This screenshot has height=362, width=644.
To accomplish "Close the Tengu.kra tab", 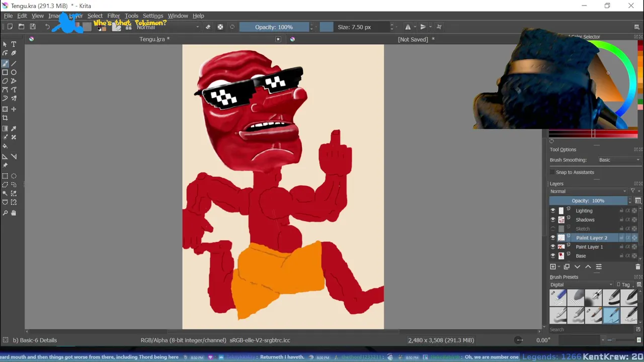I will click(278, 39).
